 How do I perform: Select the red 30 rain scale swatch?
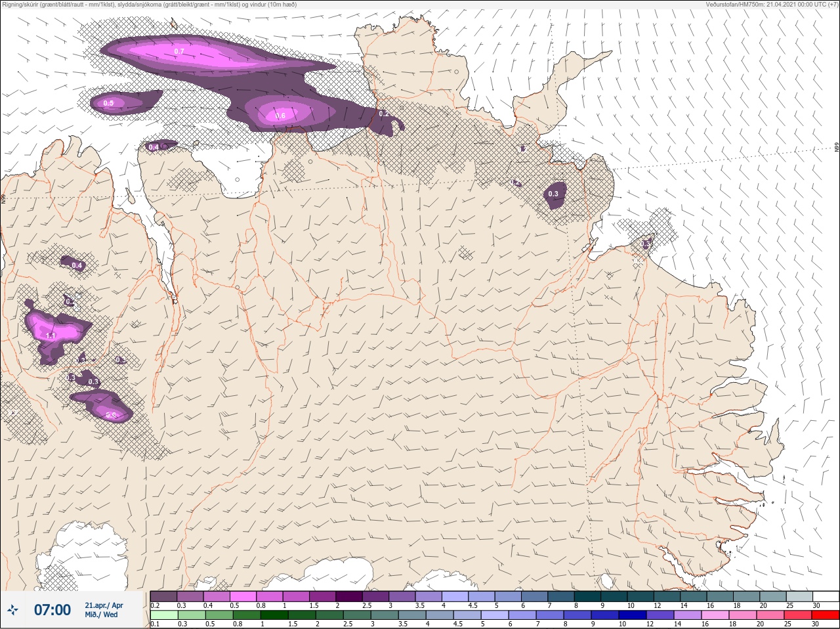coord(825,615)
